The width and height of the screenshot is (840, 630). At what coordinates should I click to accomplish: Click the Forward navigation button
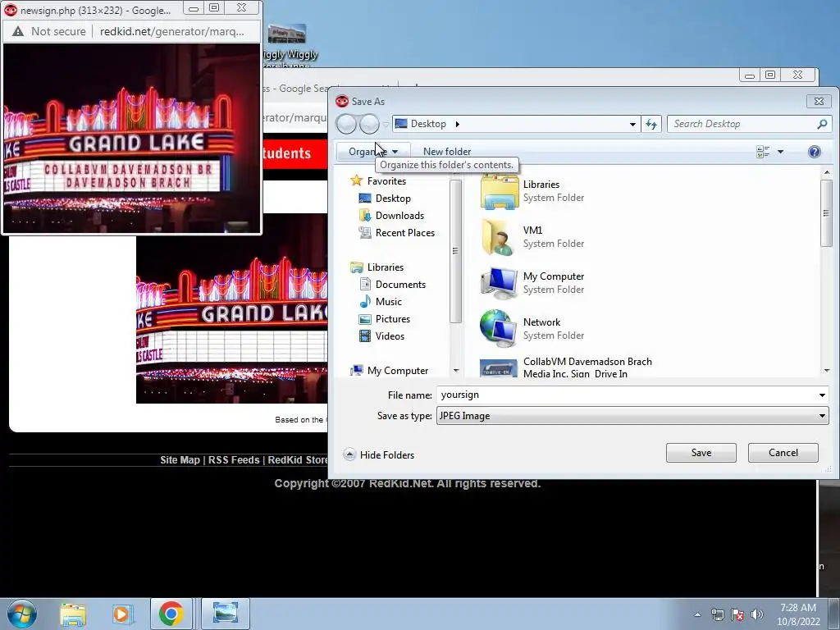pos(369,125)
